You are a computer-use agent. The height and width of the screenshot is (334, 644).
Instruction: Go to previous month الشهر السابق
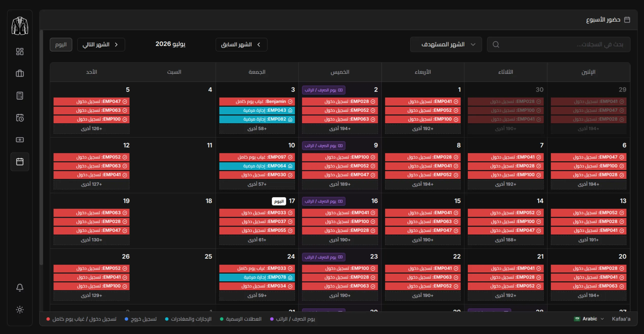[x=241, y=45]
